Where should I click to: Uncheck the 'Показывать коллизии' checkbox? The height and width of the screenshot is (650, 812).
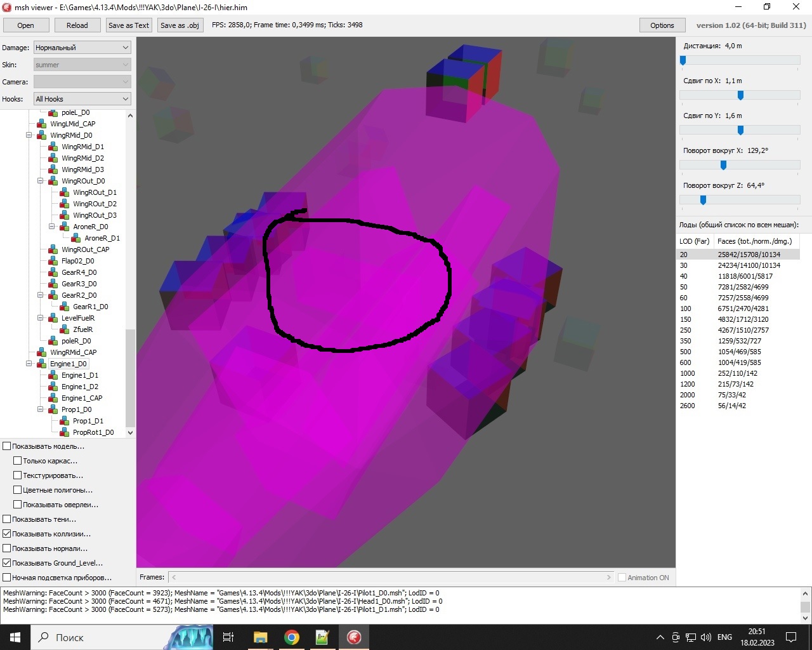pyautogui.click(x=7, y=534)
